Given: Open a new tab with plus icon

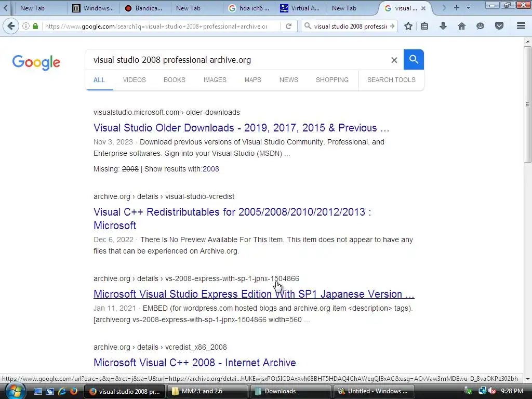Looking at the screenshot, I should tap(457, 8).
